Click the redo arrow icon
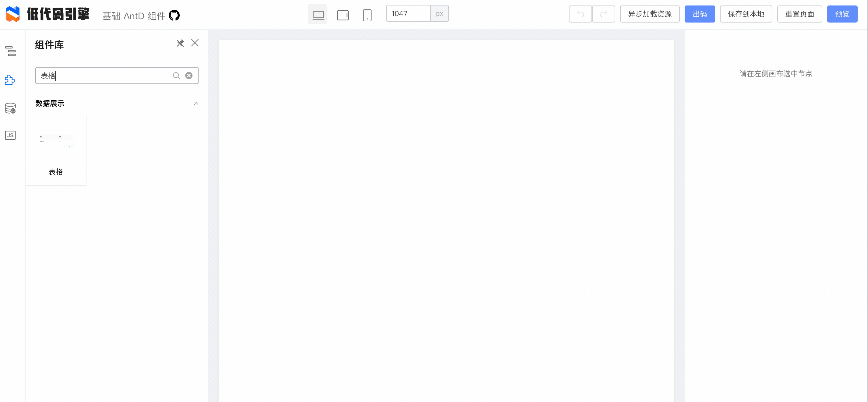The width and height of the screenshot is (868, 402). [604, 14]
